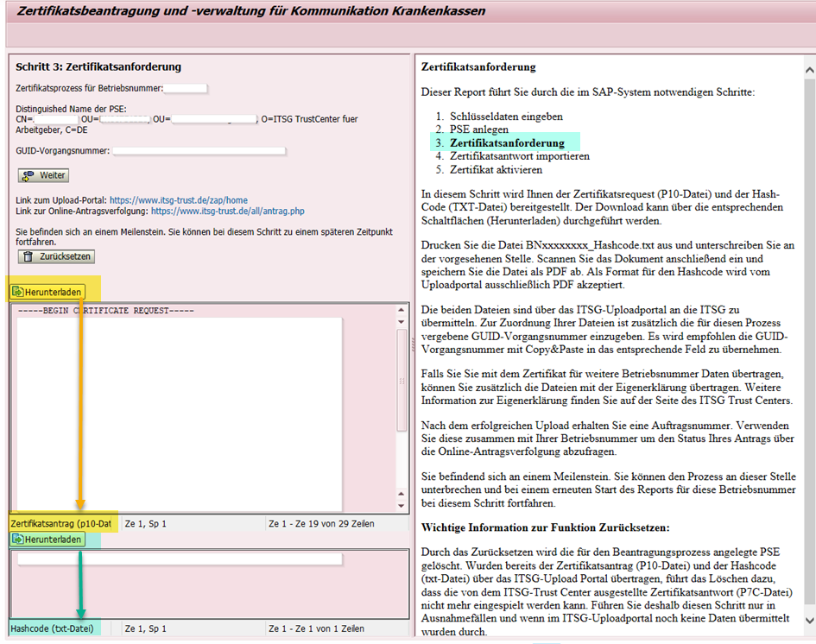This screenshot has width=816, height=644.
Task: Click Herunterladen above the Hashcode box
Action: 47,540
